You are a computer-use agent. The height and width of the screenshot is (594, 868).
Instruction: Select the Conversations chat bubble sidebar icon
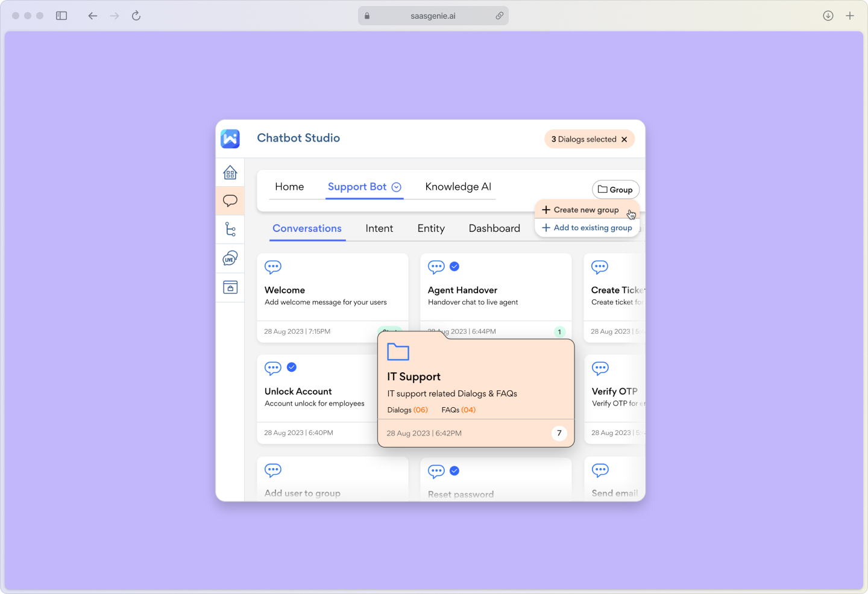230,201
